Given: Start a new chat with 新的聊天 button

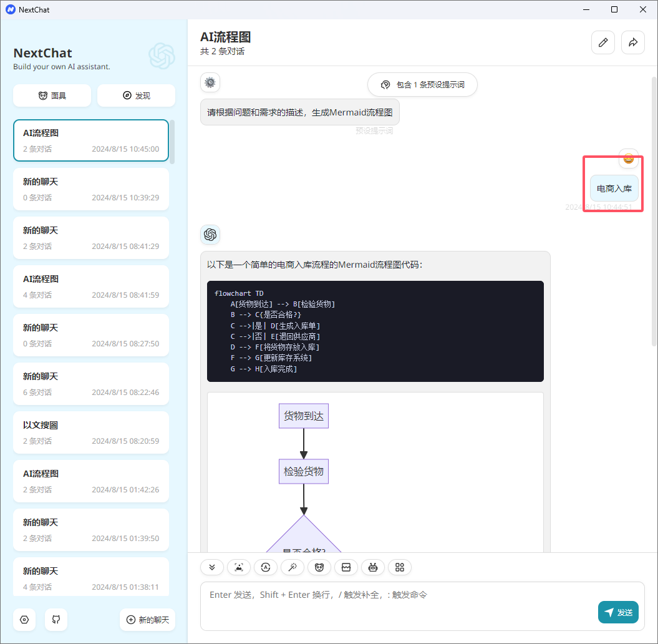Looking at the screenshot, I should pyautogui.click(x=148, y=620).
